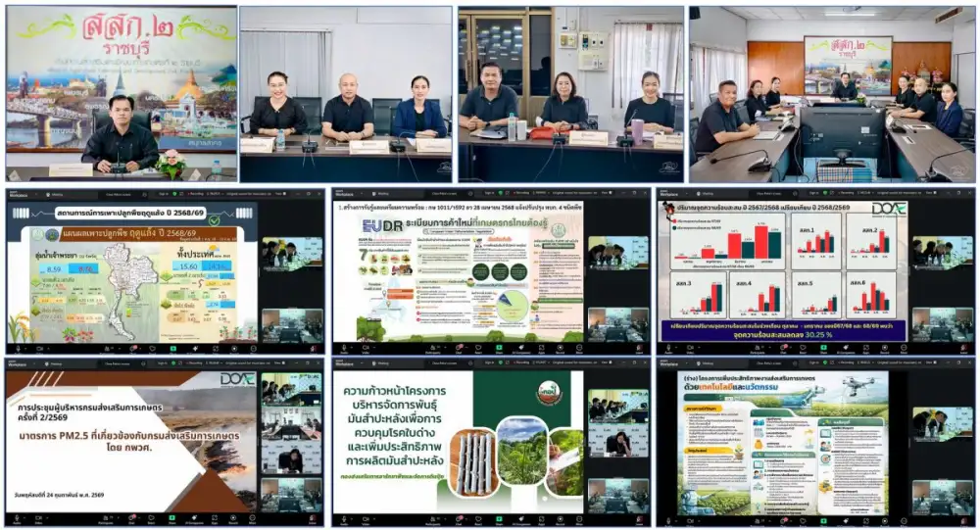Toggle video in the dry-season crop map Zoom window

(39, 348)
